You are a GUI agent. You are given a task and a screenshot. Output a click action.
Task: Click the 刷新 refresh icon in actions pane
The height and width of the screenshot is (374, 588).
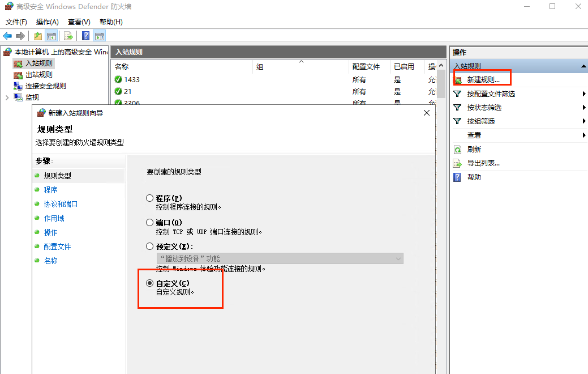[457, 150]
